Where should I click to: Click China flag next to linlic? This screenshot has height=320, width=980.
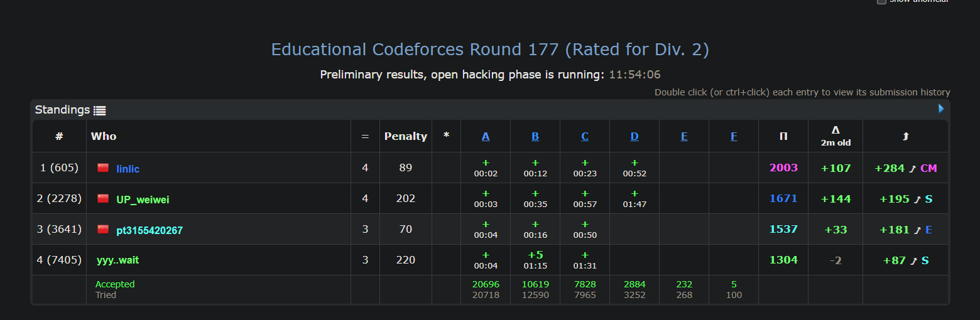[x=103, y=168]
